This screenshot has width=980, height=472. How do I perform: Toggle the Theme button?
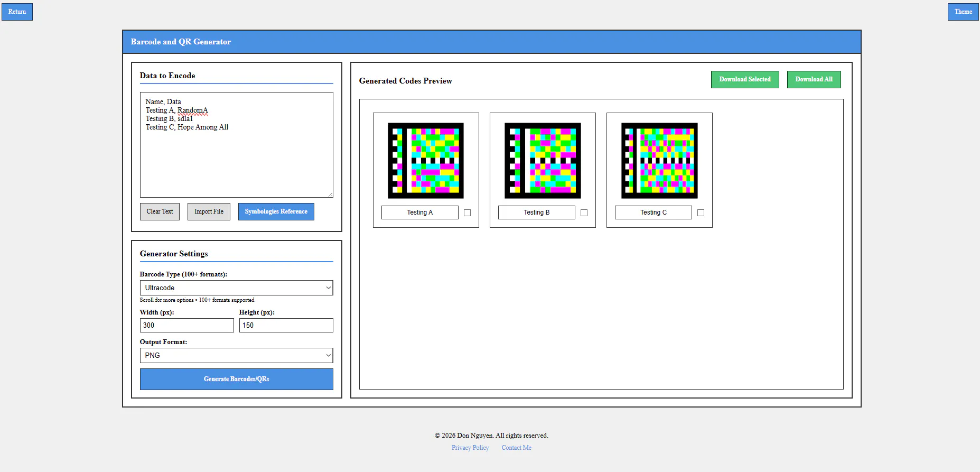click(963, 12)
